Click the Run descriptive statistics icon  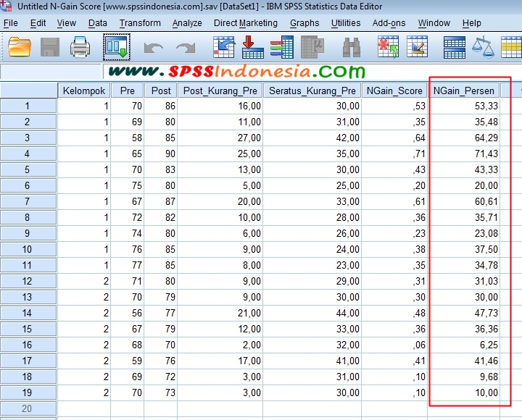pos(312,47)
